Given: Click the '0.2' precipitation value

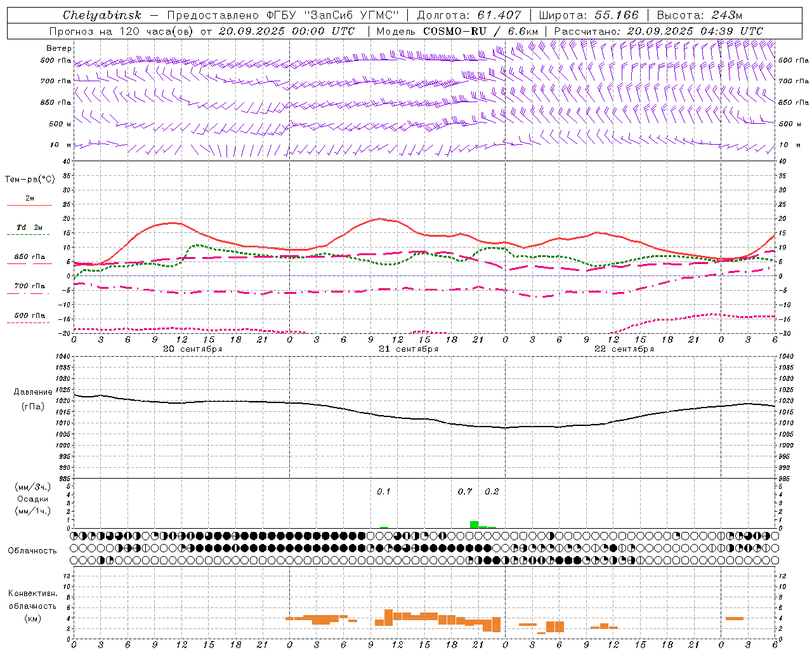Looking at the screenshot, I should (492, 492).
